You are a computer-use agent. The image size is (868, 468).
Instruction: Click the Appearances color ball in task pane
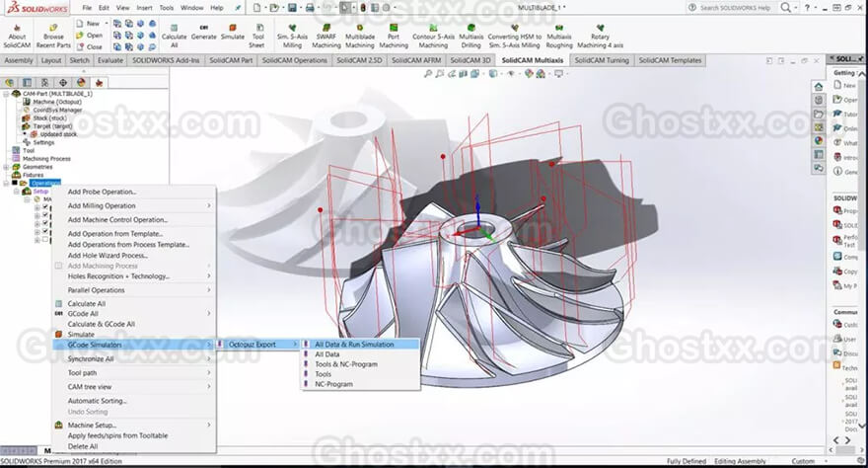(819, 140)
